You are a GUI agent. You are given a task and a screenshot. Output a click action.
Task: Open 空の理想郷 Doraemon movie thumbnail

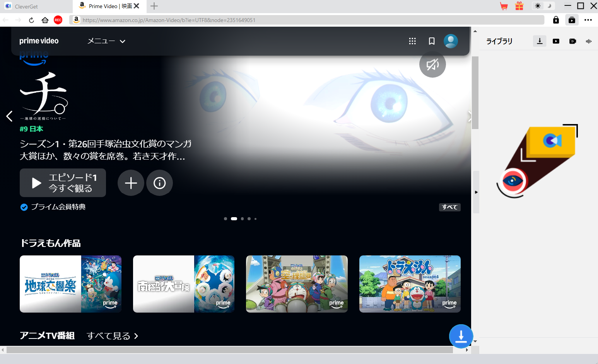pos(297,284)
